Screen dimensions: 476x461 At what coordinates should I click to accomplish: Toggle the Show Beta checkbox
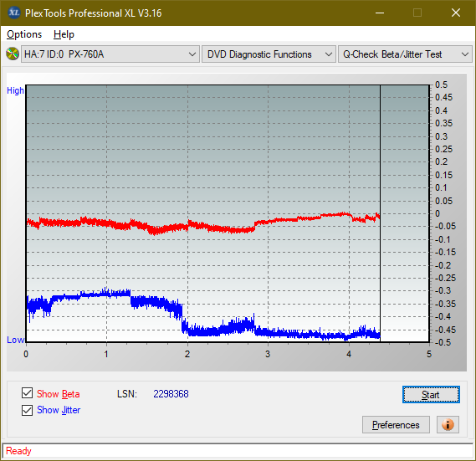click(27, 393)
